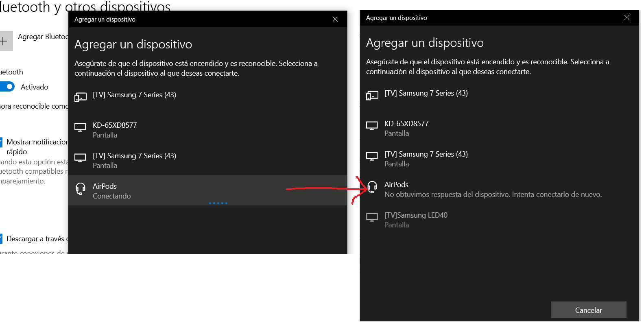Select Samsung 7 Series Pantalla in right dialog
Viewport: 644px width, 323px height.
click(499, 159)
